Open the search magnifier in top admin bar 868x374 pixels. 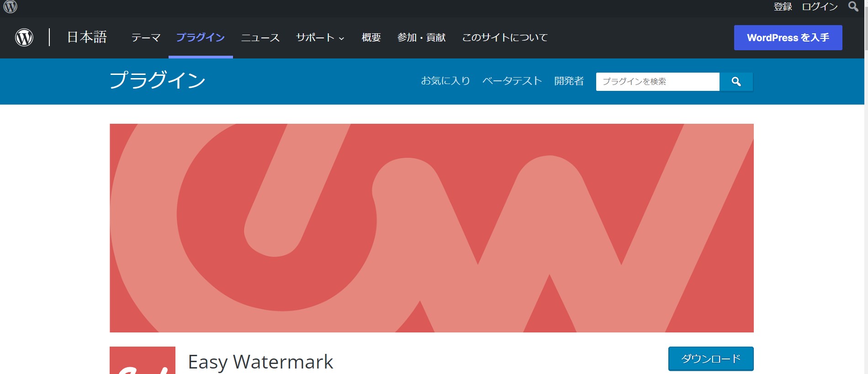pos(853,6)
